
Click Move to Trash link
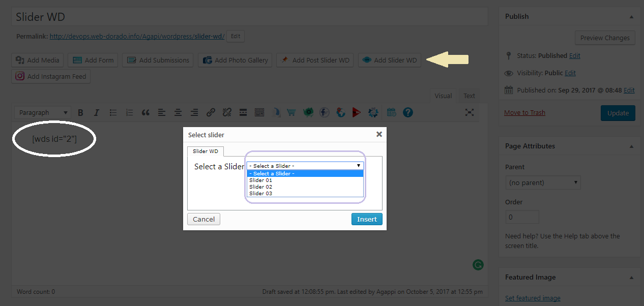point(524,113)
